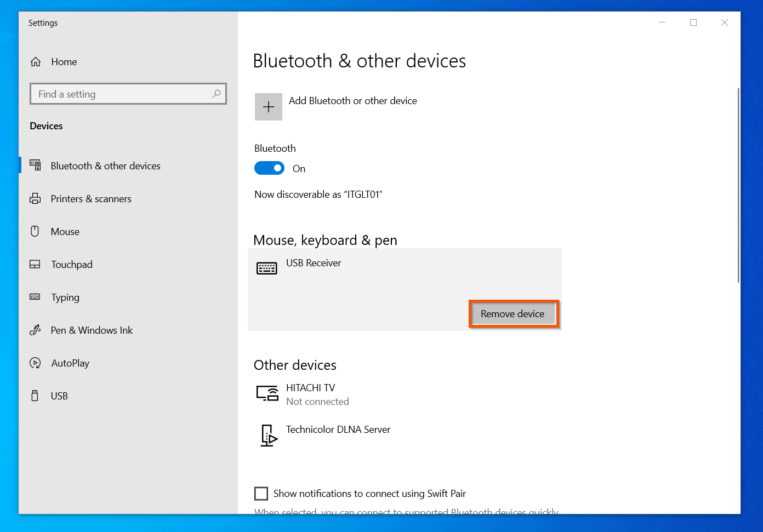Image resolution: width=763 pixels, height=532 pixels.
Task: Click the Mouse sidebar icon
Action: pos(35,231)
